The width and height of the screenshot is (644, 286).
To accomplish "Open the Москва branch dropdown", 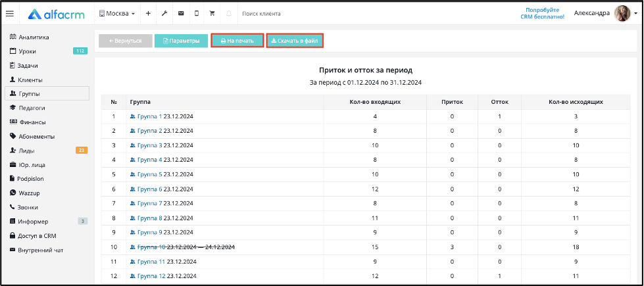I will 117,14.
